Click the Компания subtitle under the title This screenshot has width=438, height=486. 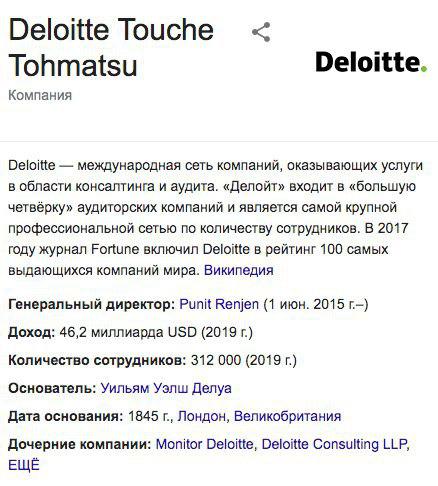point(40,95)
